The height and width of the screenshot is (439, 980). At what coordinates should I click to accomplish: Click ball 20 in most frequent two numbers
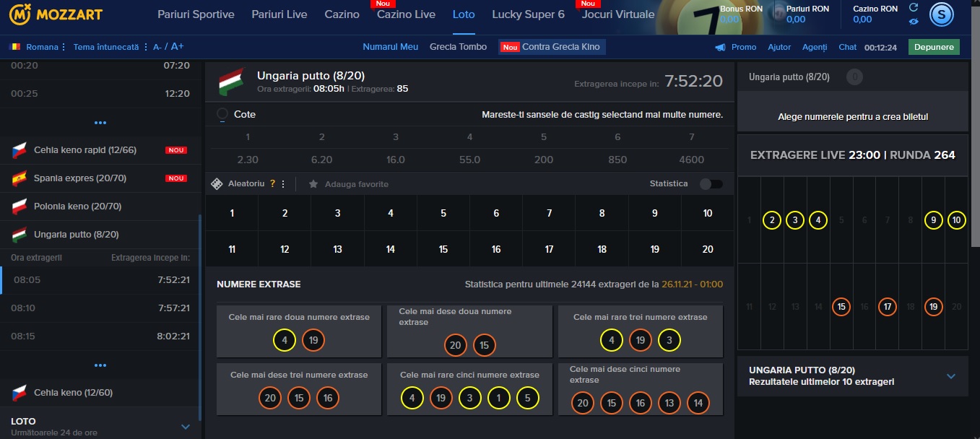click(455, 345)
